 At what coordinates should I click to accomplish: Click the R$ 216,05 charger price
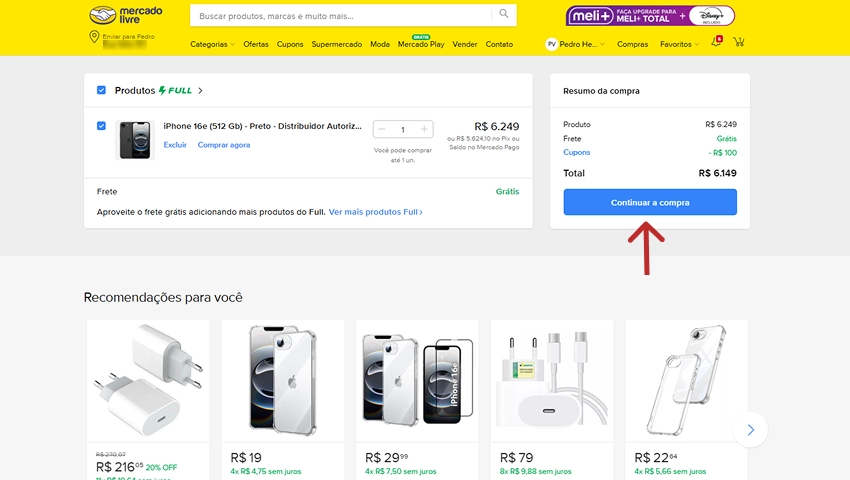119,467
